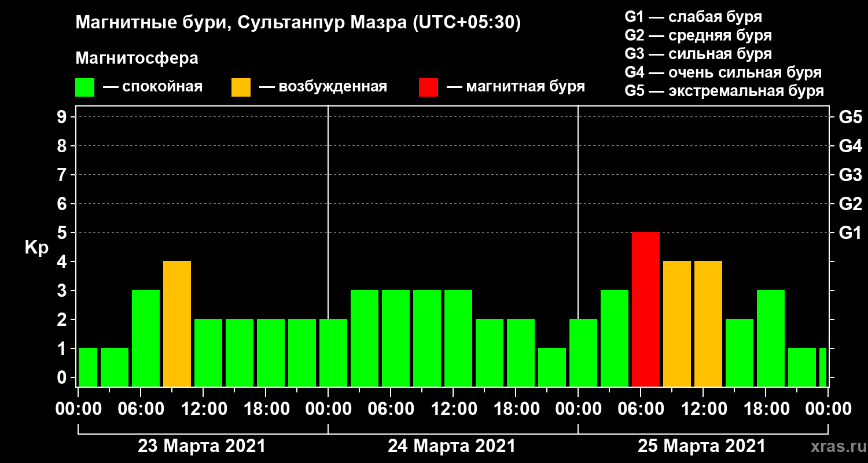Select the orange Kp 4 bar on 23 Марта
Viewport: 868px width, 463px height.
[177, 324]
